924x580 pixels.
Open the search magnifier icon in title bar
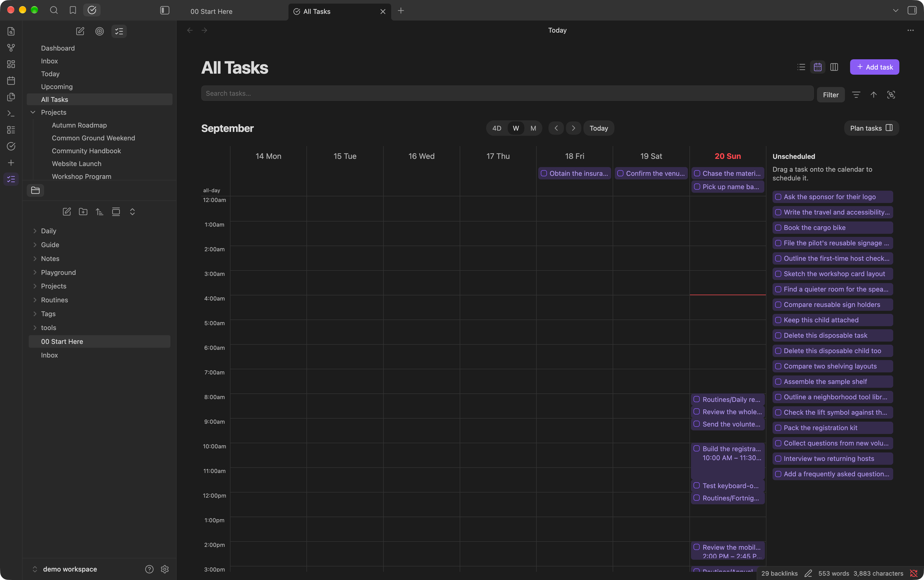pos(54,10)
